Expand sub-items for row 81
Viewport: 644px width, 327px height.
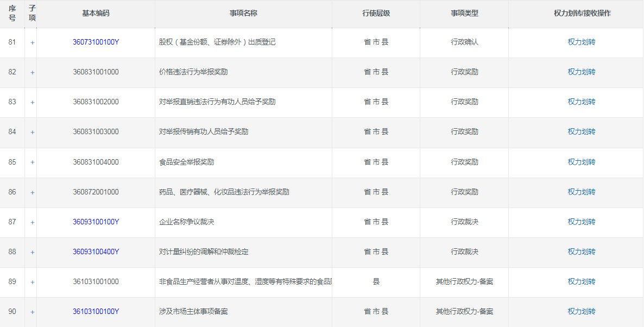coord(32,42)
